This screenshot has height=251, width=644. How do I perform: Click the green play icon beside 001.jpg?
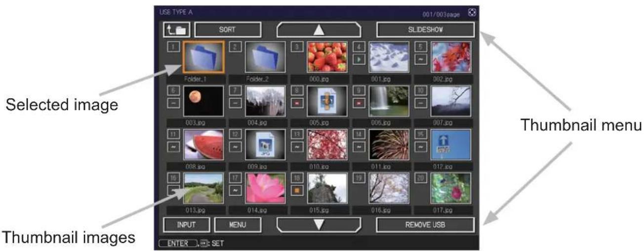[360, 60]
